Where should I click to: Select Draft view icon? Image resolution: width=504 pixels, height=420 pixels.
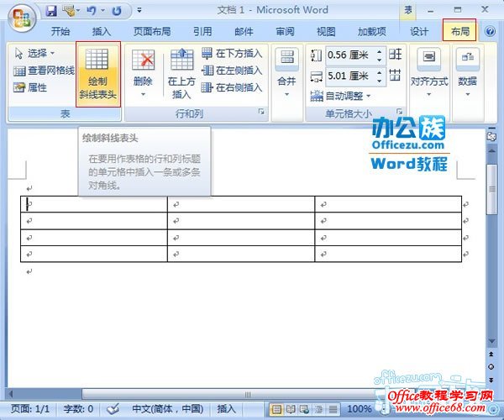[333, 409]
